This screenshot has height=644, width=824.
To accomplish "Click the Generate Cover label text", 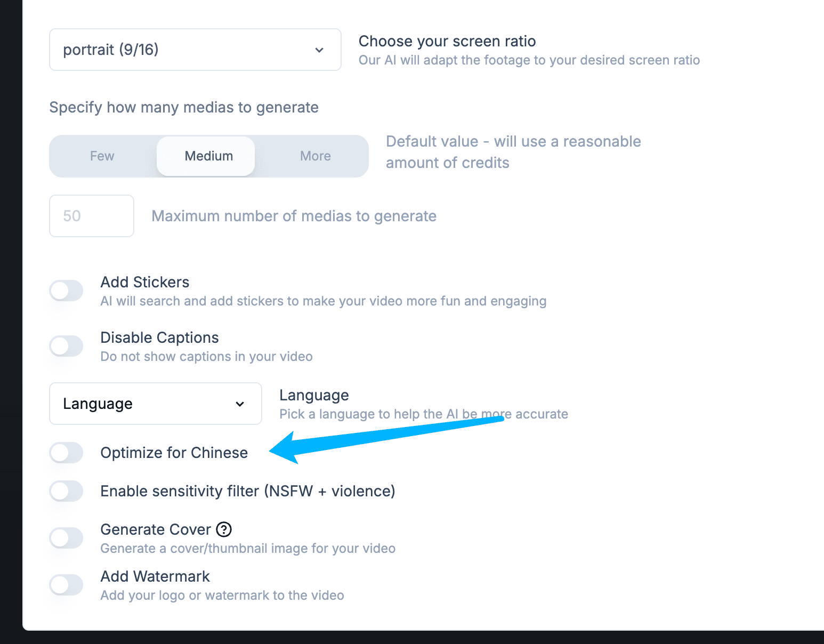I will pos(156,529).
